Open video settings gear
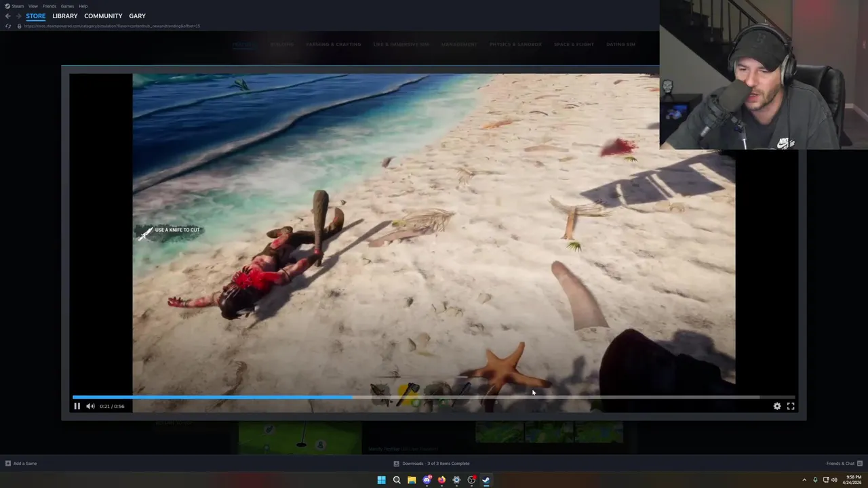 (777, 406)
